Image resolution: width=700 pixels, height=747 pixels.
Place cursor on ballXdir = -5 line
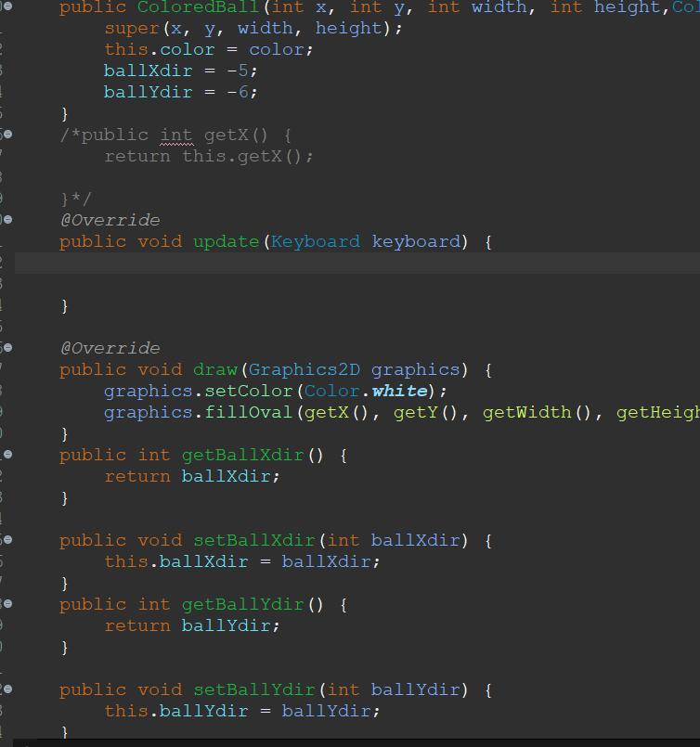(180, 71)
